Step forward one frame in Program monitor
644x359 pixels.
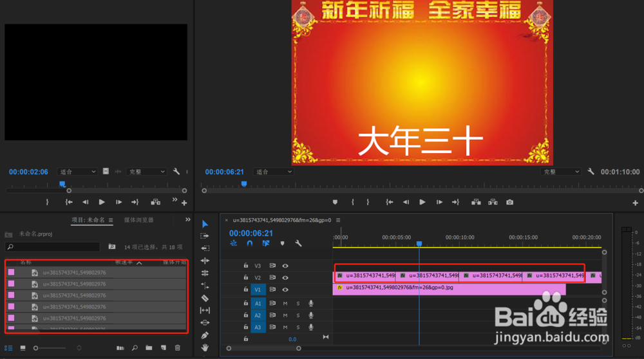439,202
